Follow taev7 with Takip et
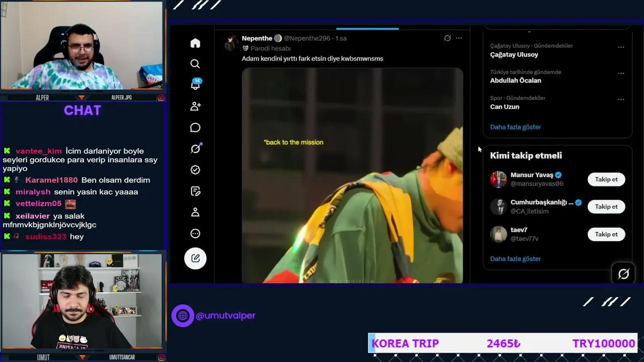This screenshot has width=644, height=362. click(x=606, y=234)
